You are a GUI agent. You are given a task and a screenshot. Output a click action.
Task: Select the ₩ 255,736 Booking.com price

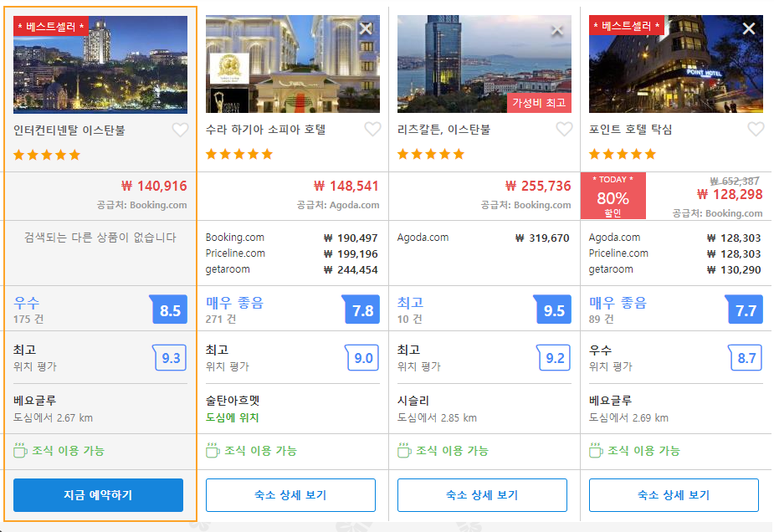coord(537,186)
